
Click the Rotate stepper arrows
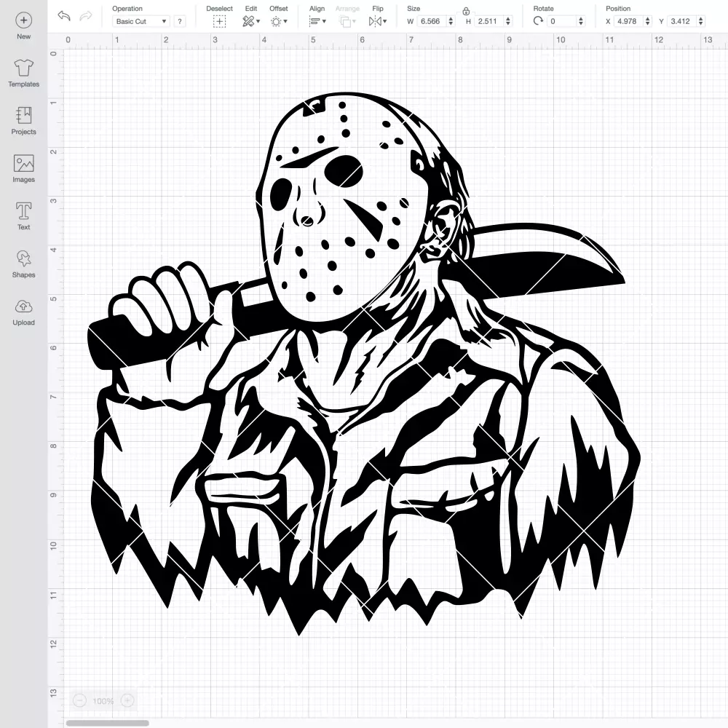click(581, 21)
